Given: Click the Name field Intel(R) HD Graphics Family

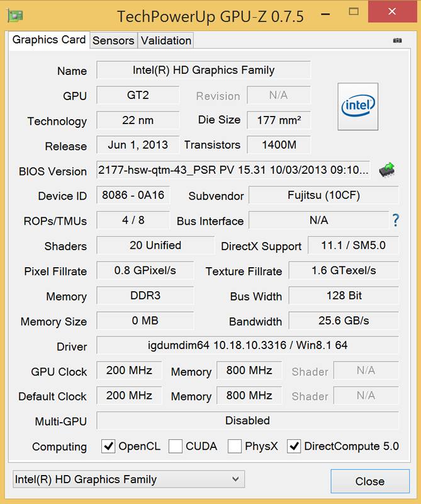Looking at the screenshot, I should tap(204, 70).
